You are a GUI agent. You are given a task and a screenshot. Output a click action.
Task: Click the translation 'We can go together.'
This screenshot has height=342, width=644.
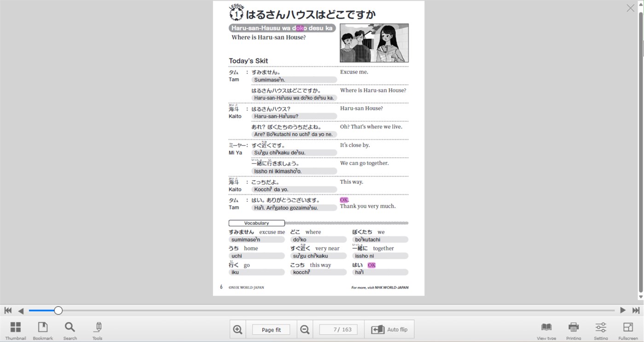364,163
